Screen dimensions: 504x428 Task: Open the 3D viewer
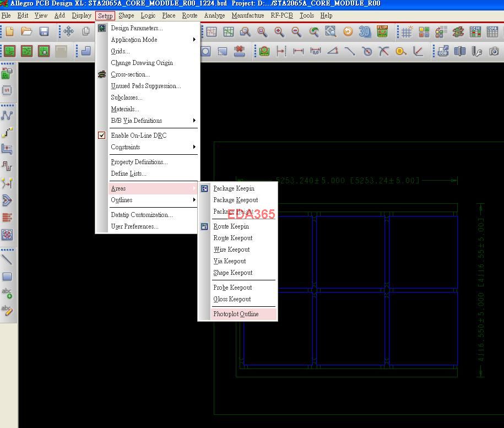(x=365, y=31)
